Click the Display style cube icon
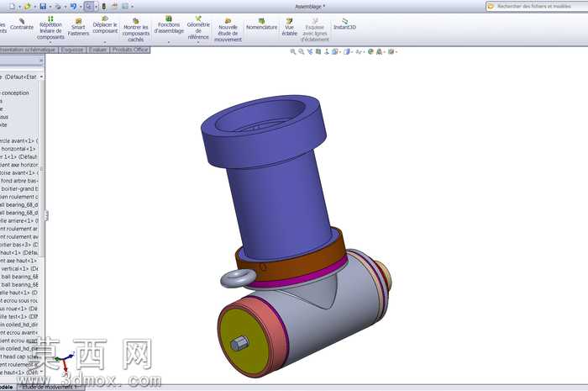 click(x=347, y=52)
